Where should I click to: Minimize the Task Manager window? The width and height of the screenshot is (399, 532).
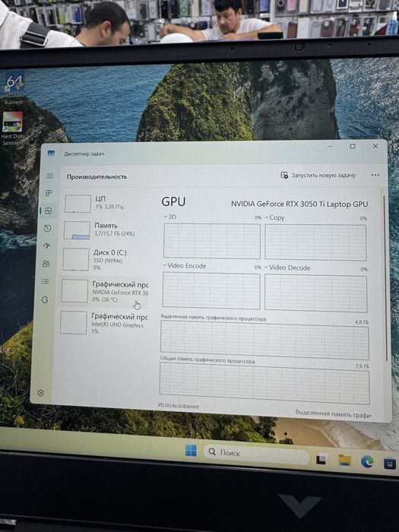pos(330,146)
